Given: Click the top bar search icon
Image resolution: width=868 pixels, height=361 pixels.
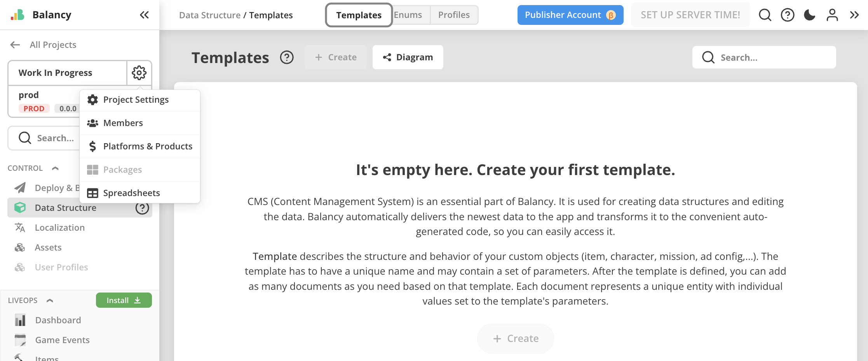Looking at the screenshot, I should (765, 15).
